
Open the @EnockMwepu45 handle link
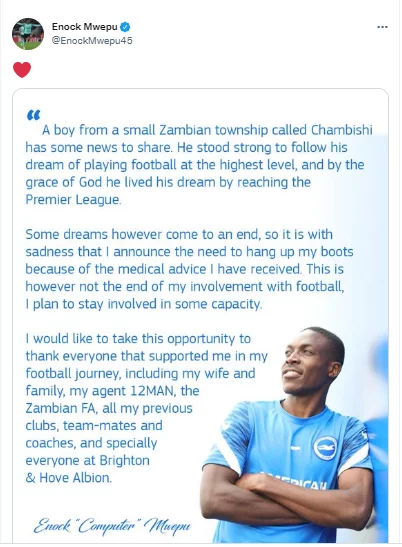pos(92,40)
